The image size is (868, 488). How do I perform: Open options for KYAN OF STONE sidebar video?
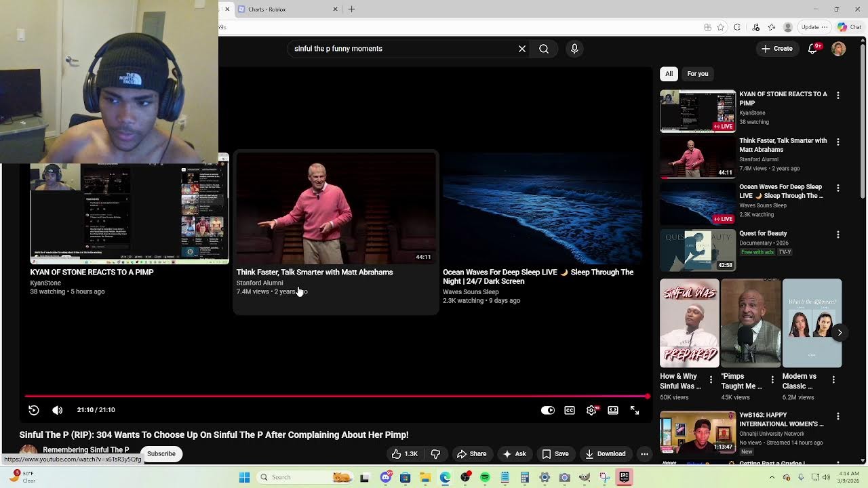tap(838, 96)
